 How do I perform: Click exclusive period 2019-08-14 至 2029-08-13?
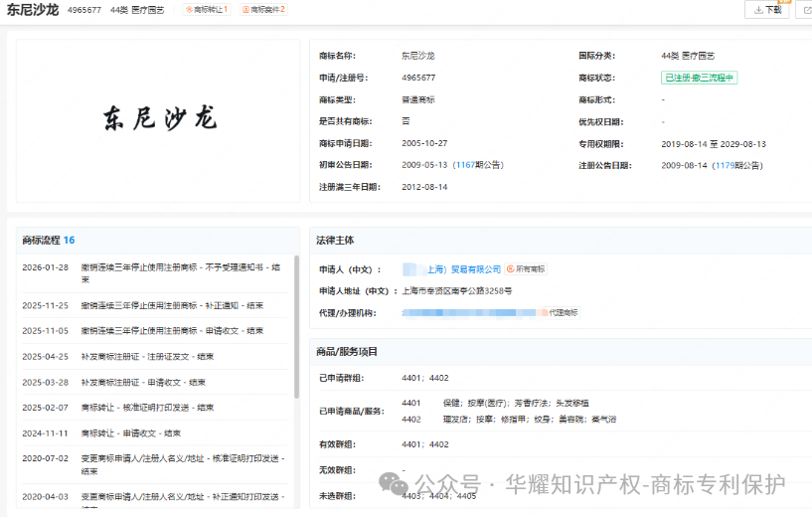(714, 144)
